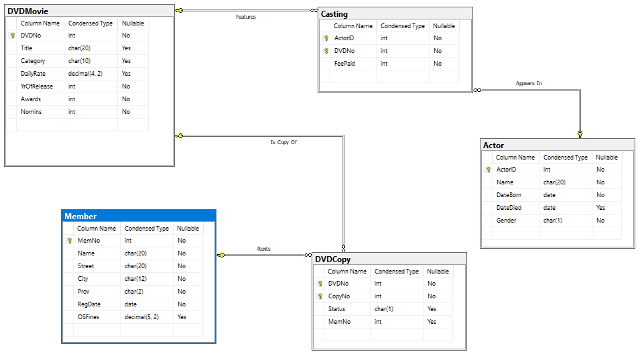The image size is (644, 354).
Task: Select the City column in Member table
Action: 133,279
